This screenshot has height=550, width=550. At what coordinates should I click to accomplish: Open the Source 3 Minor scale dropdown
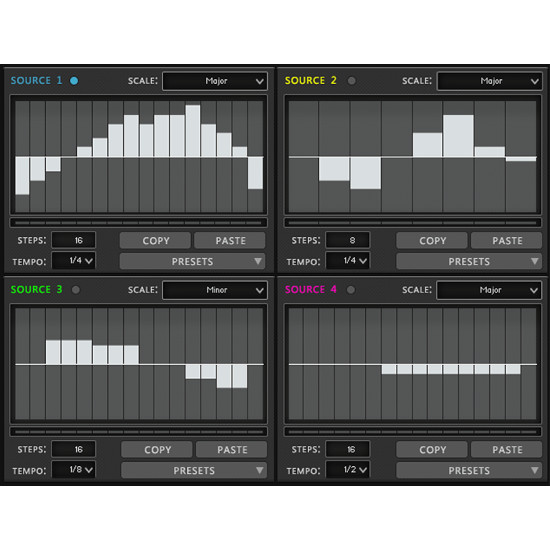point(215,290)
